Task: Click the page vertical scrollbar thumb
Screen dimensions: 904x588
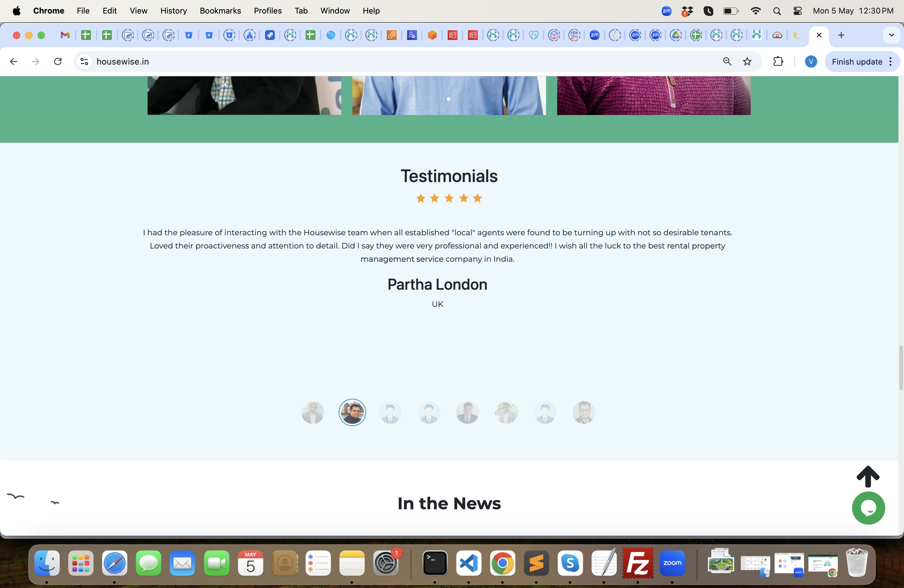Action: tap(901, 368)
